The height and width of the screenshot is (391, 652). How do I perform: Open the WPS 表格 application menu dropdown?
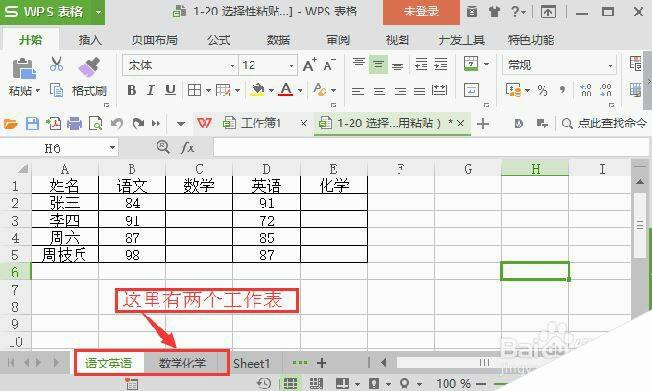click(x=99, y=12)
